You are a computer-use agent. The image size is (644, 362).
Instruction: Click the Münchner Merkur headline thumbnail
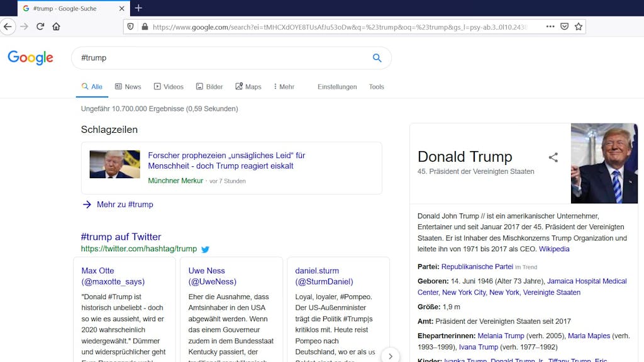click(114, 164)
